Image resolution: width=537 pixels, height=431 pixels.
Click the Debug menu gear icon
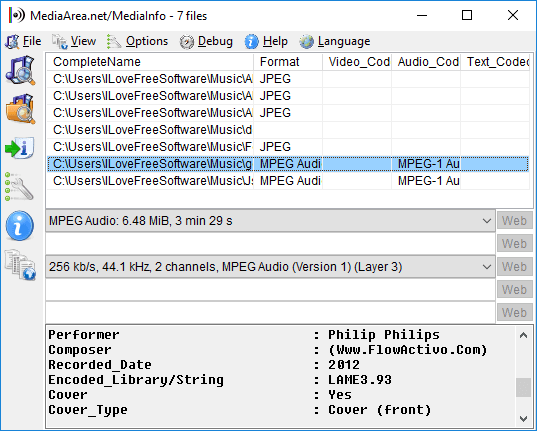coord(187,42)
